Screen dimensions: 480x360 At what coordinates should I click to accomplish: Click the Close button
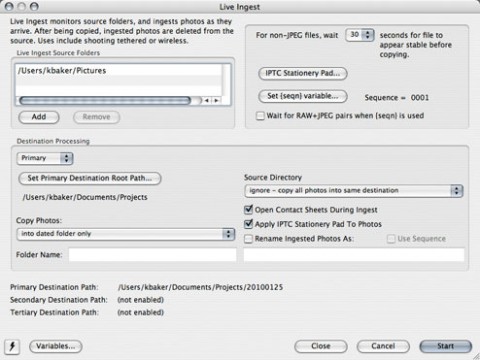(321, 346)
